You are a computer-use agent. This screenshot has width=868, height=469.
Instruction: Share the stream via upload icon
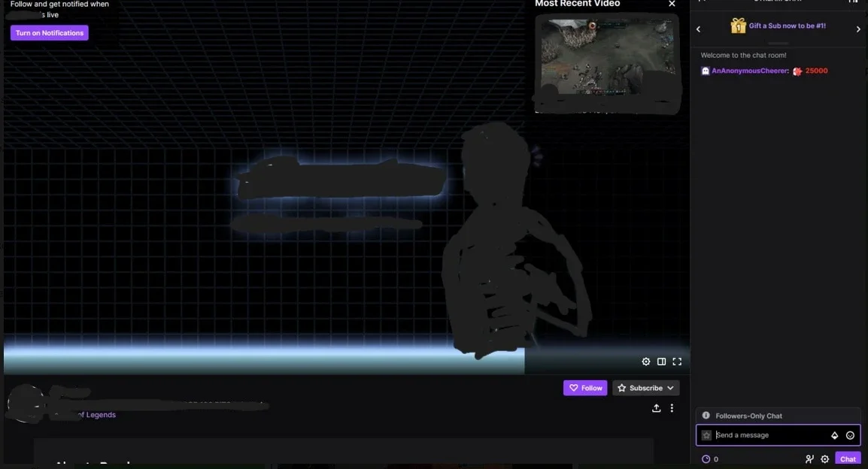656,408
